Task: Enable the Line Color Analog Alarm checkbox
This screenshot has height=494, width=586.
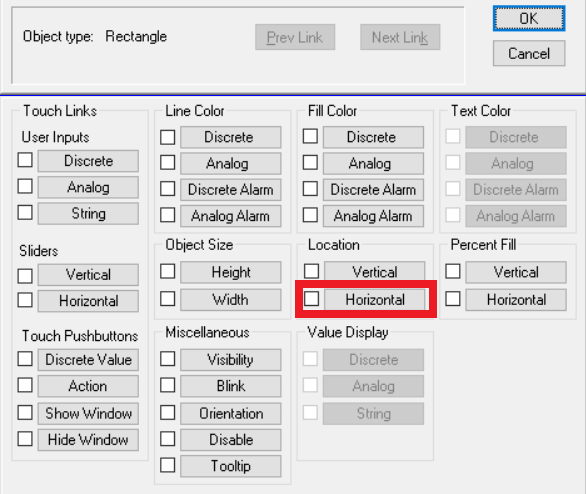Action: 167,215
